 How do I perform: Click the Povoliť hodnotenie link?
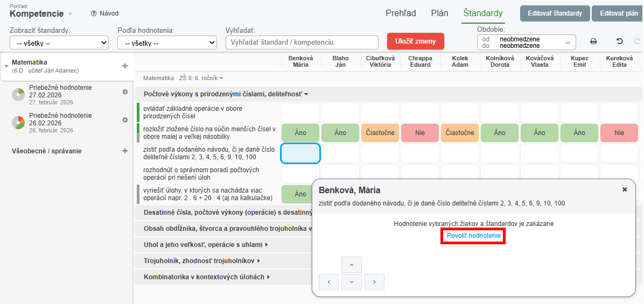pos(473,236)
